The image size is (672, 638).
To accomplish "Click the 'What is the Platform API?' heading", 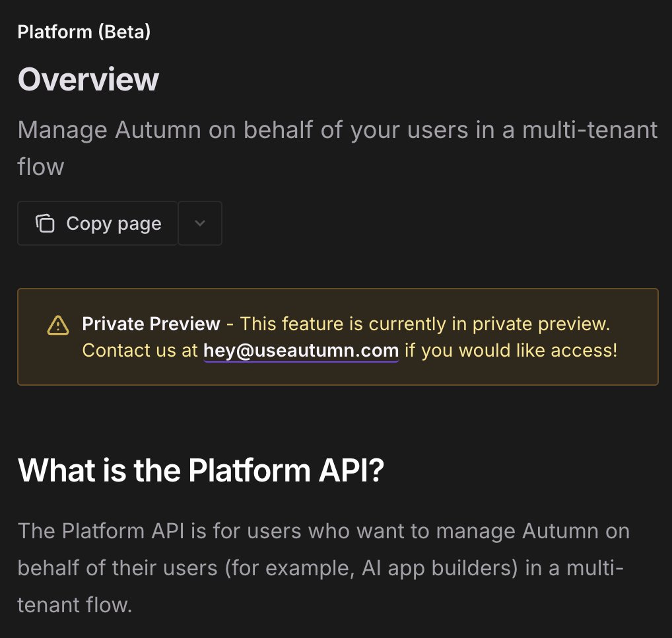I will coord(201,470).
